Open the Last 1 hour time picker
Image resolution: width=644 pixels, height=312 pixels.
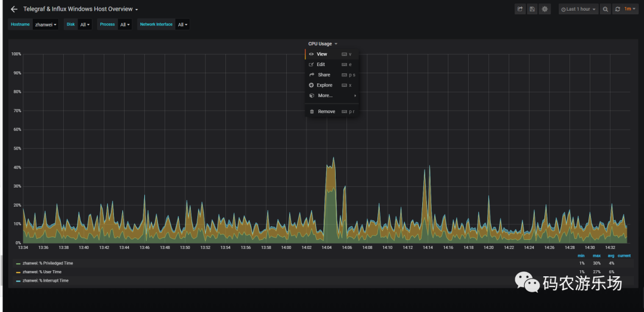pyautogui.click(x=578, y=9)
